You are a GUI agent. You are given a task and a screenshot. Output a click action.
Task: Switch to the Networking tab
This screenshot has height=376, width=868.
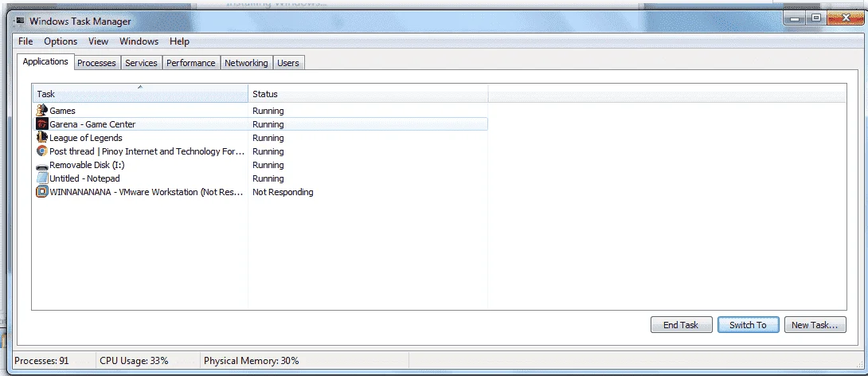(x=246, y=63)
